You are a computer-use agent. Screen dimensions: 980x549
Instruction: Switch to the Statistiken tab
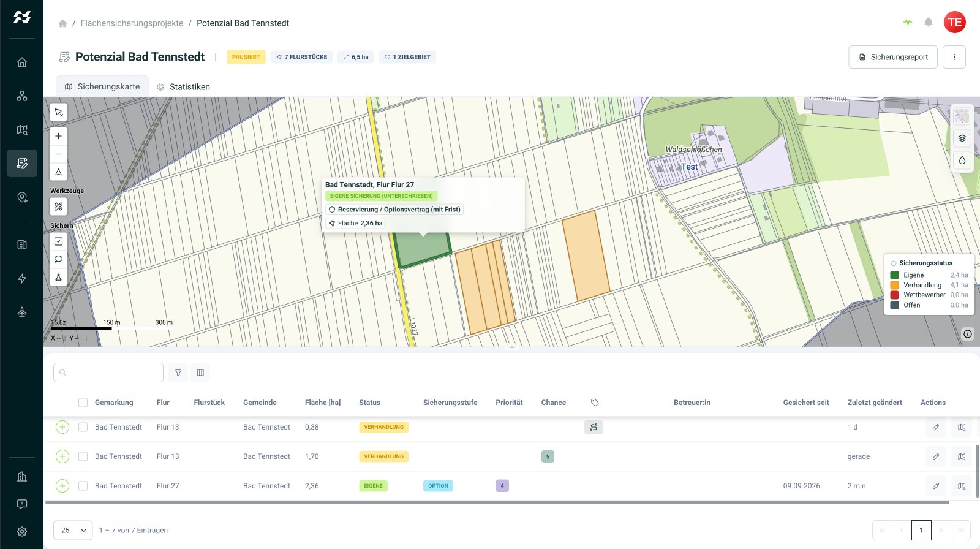tap(184, 86)
